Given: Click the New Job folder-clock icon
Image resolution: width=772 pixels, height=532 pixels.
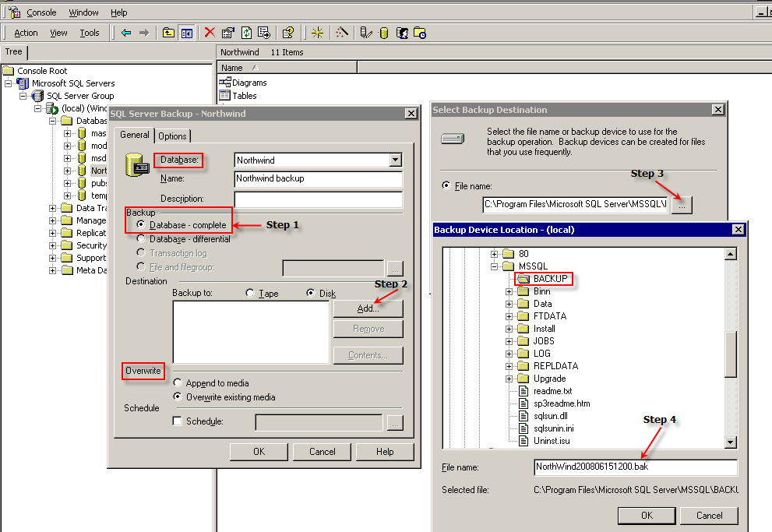Looking at the screenshot, I should pos(420,33).
